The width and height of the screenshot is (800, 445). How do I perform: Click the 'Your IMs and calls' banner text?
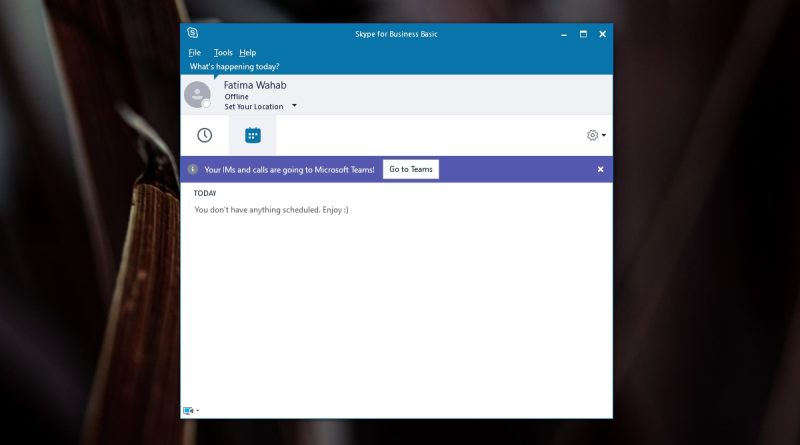[289, 169]
